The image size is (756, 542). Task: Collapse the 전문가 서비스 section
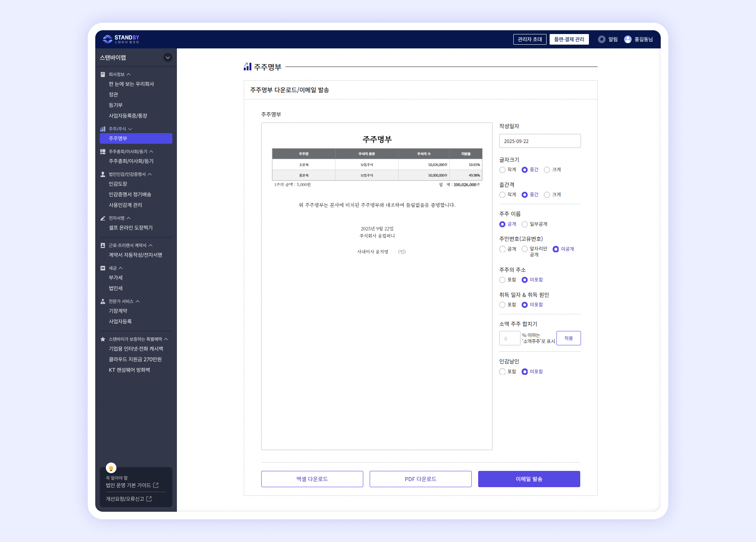click(138, 301)
